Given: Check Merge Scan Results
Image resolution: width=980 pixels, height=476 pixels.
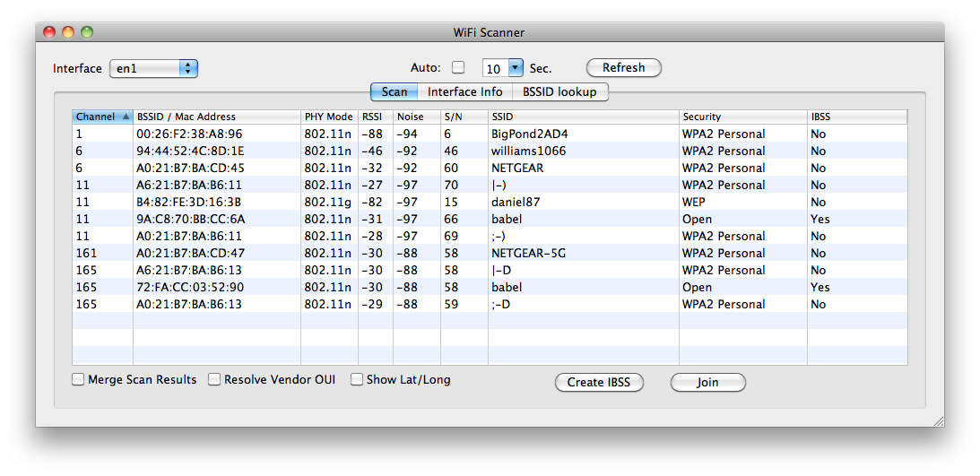Looking at the screenshot, I should 78,379.
